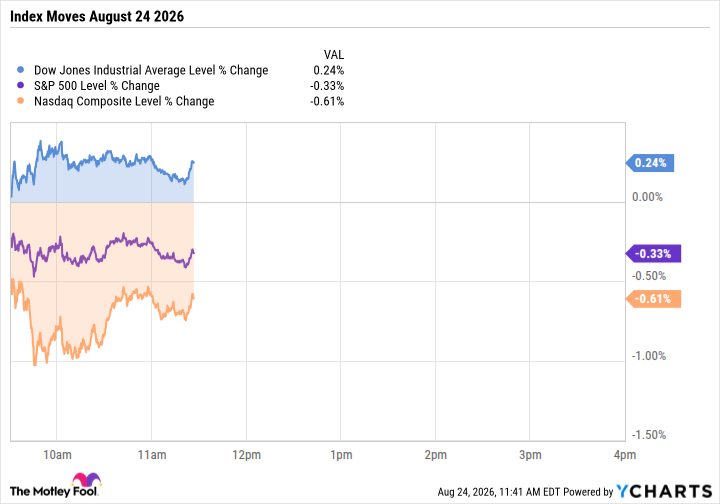The width and height of the screenshot is (720, 504).
Task: Click the VAL column header
Action: click(334, 55)
